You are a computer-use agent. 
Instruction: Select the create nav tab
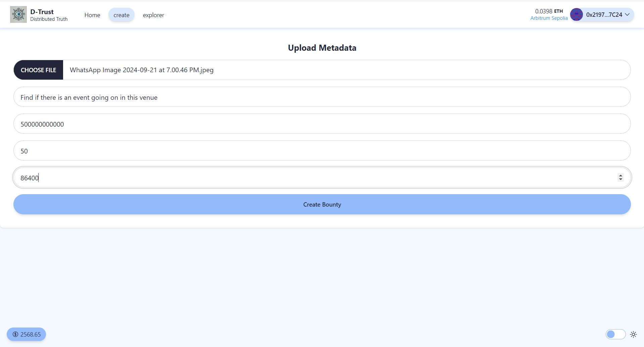point(121,15)
